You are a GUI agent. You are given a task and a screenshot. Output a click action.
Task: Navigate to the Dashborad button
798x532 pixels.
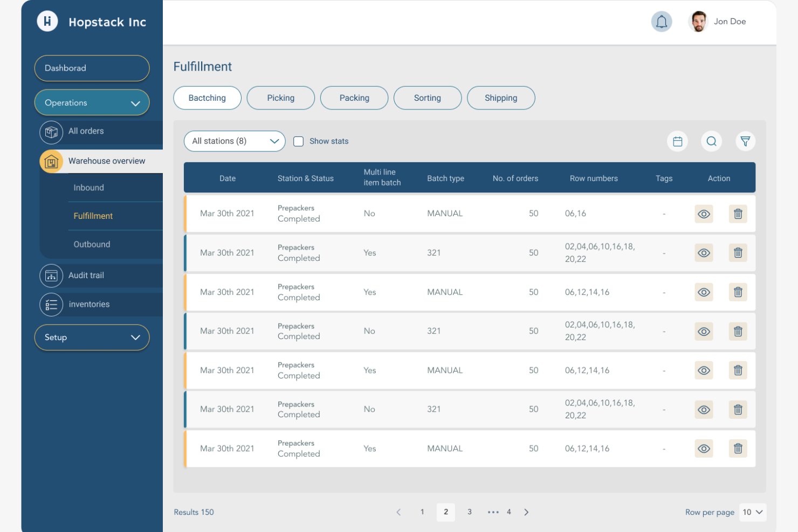[x=92, y=68]
